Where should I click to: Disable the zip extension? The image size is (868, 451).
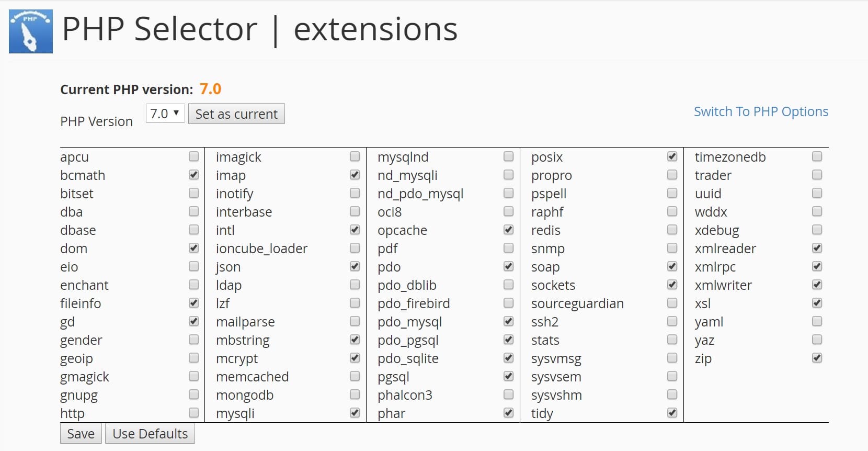[x=816, y=358]
